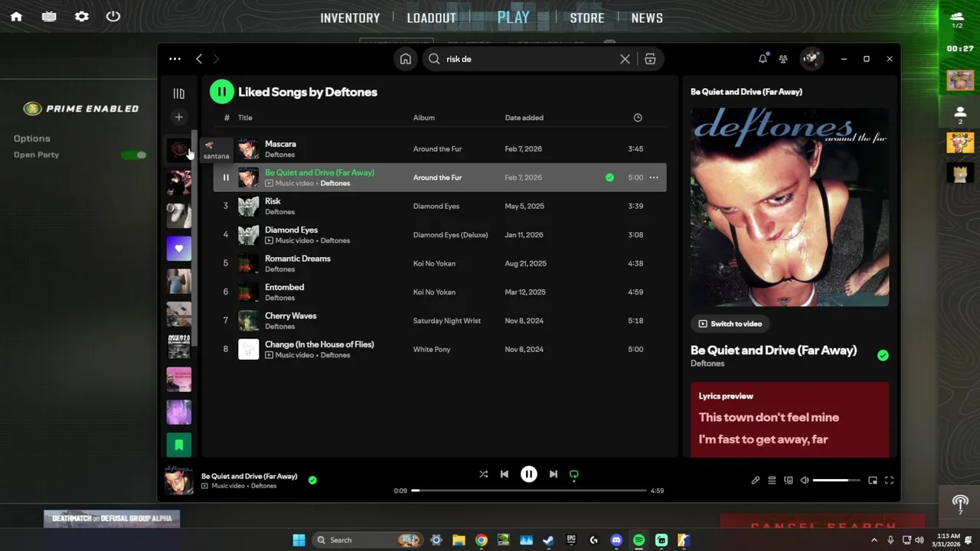Click the Around the Fur album cover

pyautogui.click(x=789, y=207)
